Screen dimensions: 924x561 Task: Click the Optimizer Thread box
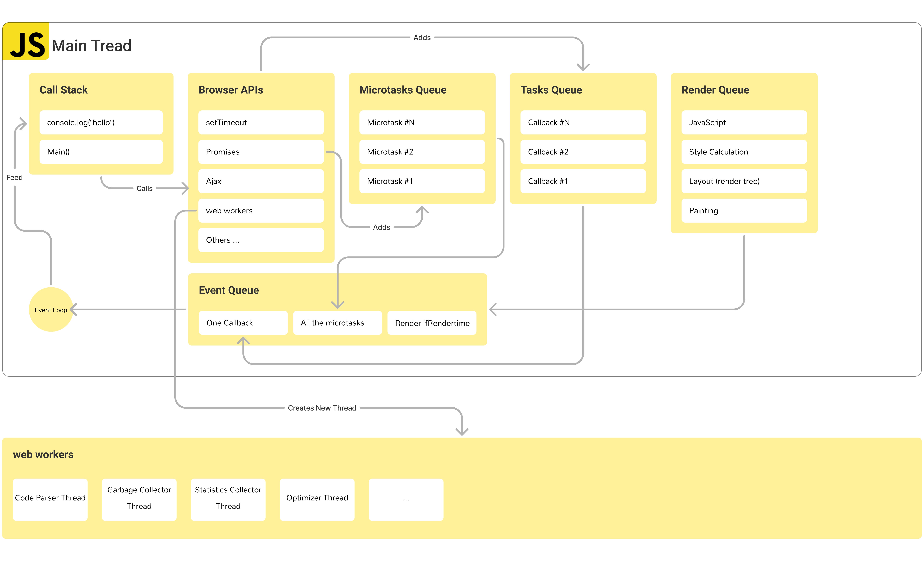(317, 499)
